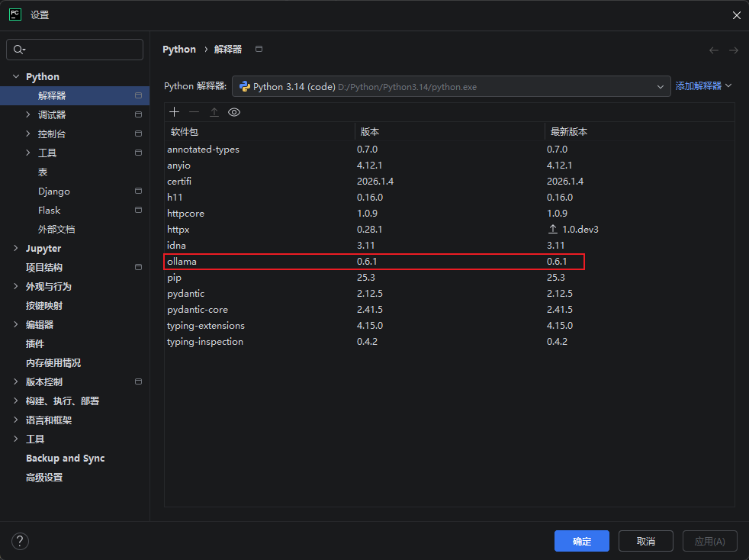Toggle the show early releases eye icon
749x560 pixels.
234,112
